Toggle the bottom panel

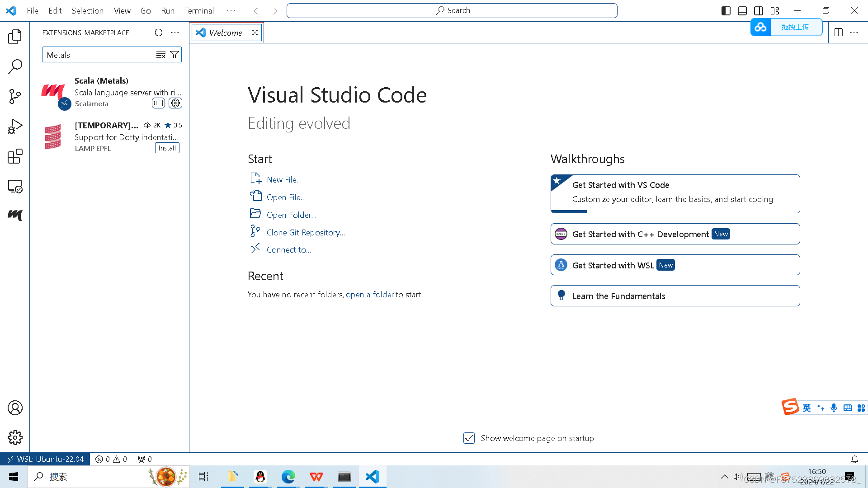pos(742,11)
